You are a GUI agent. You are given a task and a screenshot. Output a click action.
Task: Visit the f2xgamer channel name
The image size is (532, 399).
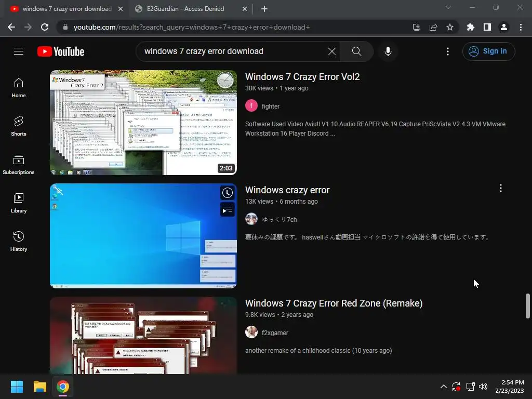[275, 333]
